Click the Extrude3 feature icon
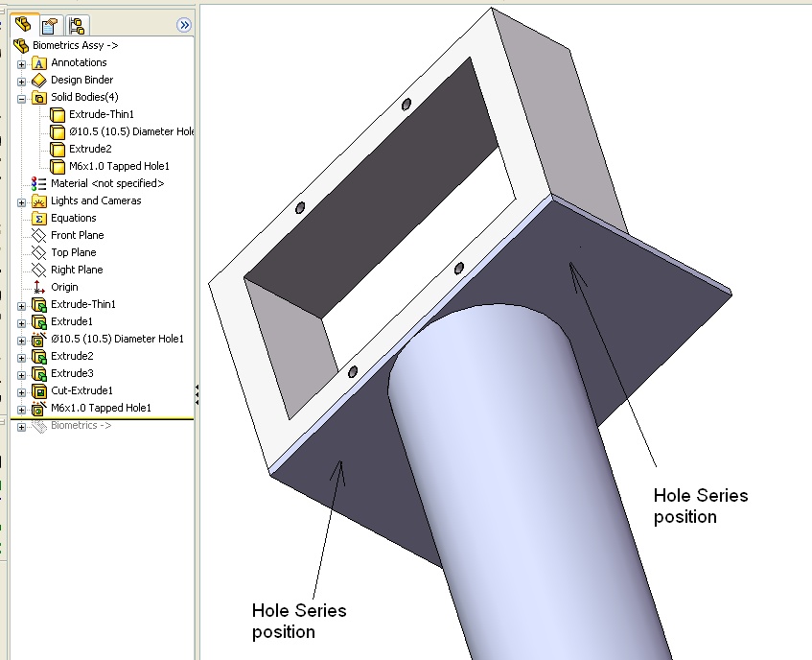Image resolution: width=812 pixels, height=660 pixels. click(x=39, y=373)
